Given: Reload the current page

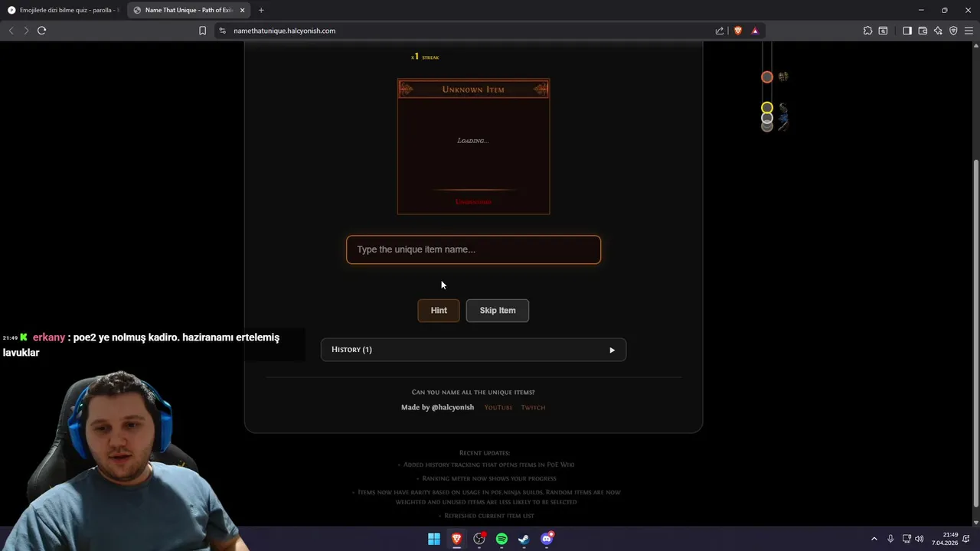Looking at the screenshot, I should pos(42,31).
